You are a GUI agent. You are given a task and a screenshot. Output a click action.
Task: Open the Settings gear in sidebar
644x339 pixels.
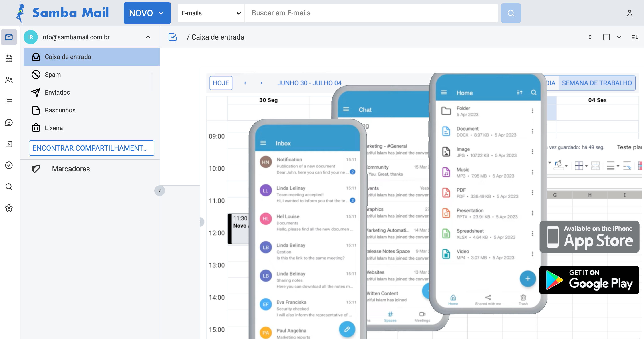click(x=9, y=208)
